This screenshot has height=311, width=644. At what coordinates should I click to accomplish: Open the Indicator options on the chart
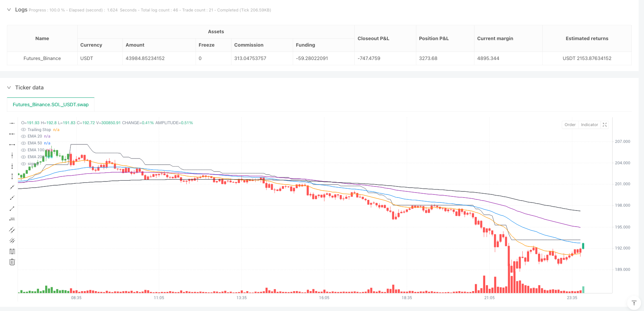point(589,125)
